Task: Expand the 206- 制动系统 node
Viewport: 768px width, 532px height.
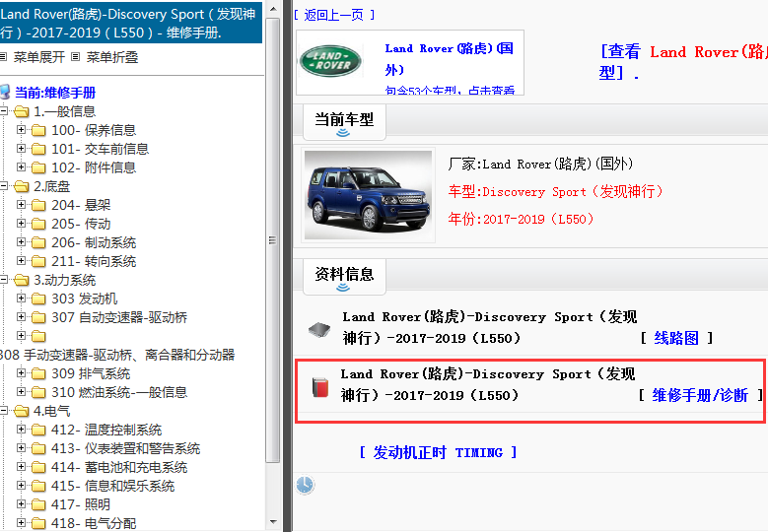Action: click(x=21, y=242)
